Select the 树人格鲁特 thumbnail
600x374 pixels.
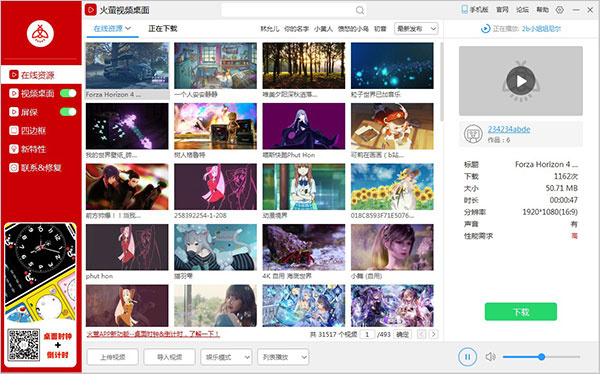pos(215,126)
